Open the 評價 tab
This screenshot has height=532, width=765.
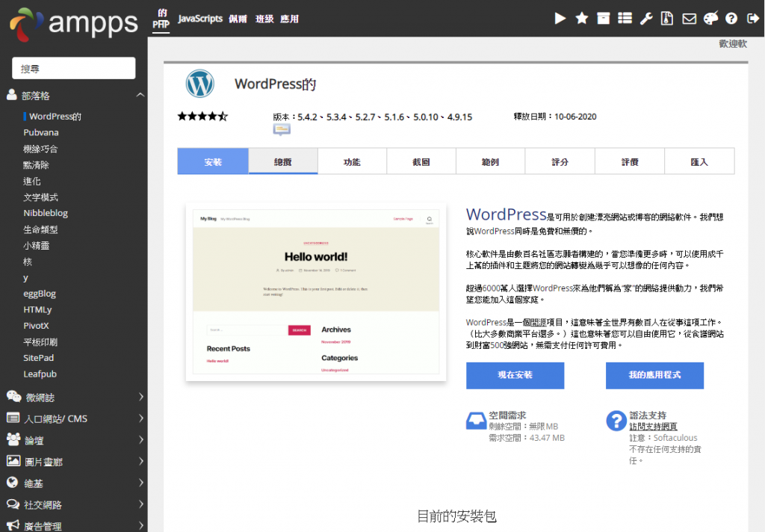(630, 161)
